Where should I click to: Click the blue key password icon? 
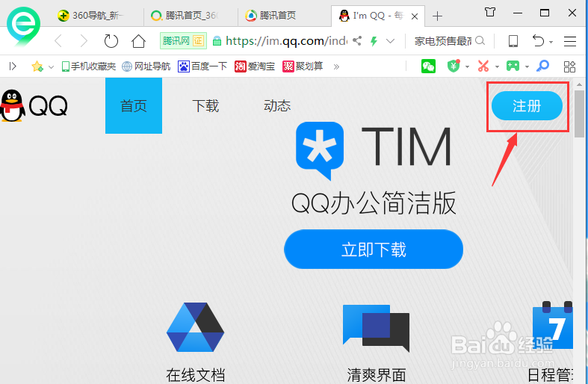coord(542,66)
